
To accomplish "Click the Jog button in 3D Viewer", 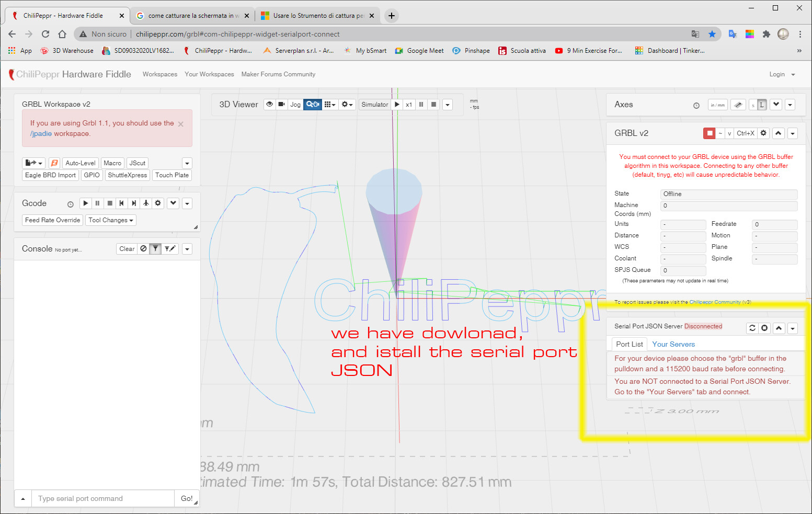I will 295,105.
